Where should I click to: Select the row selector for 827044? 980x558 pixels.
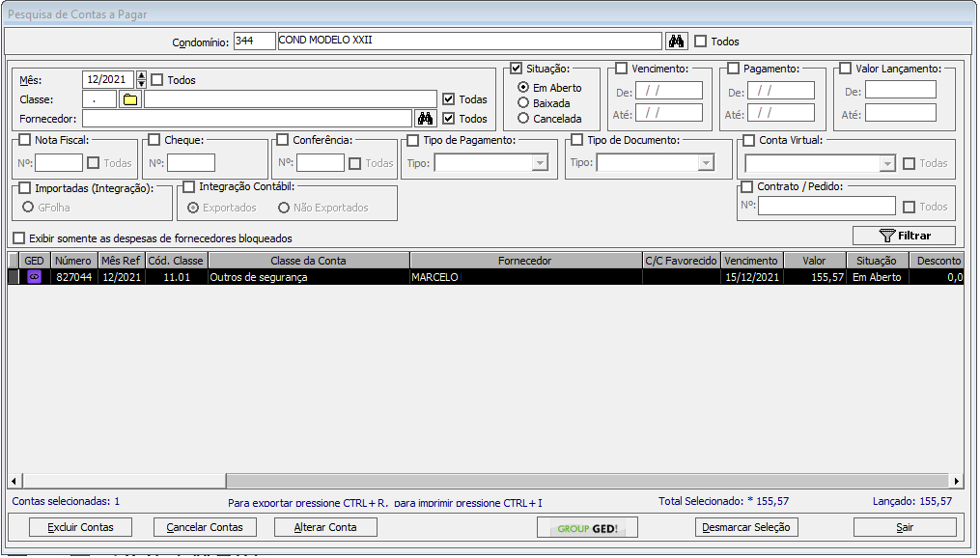14,277
